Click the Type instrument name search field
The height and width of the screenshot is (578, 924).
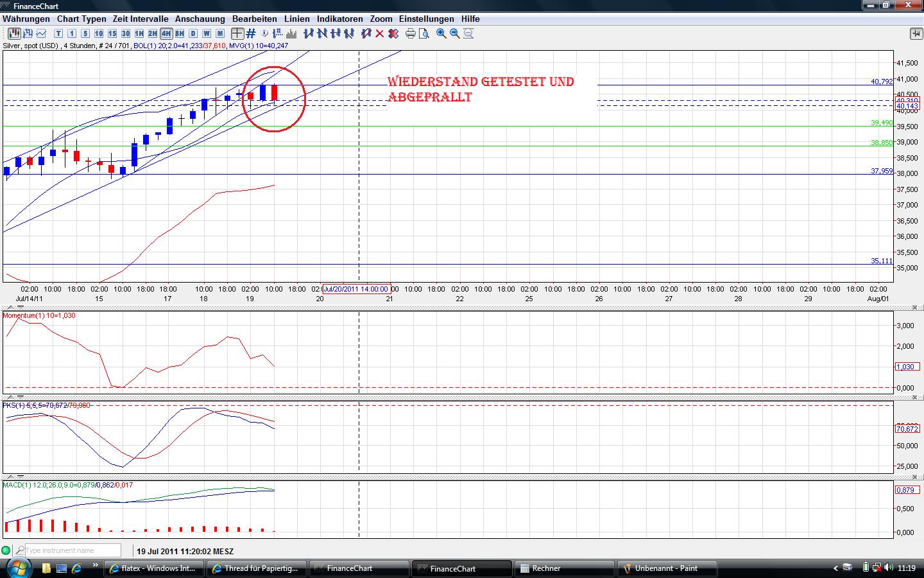coord(73,550)
